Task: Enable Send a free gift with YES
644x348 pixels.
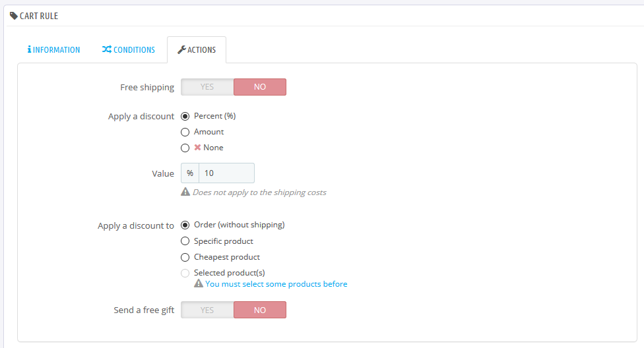Action: click(207, 310)
